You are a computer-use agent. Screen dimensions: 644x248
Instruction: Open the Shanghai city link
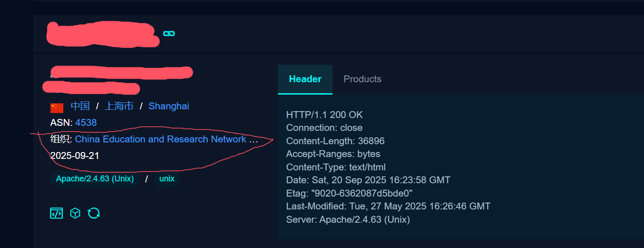pos(169,106)
